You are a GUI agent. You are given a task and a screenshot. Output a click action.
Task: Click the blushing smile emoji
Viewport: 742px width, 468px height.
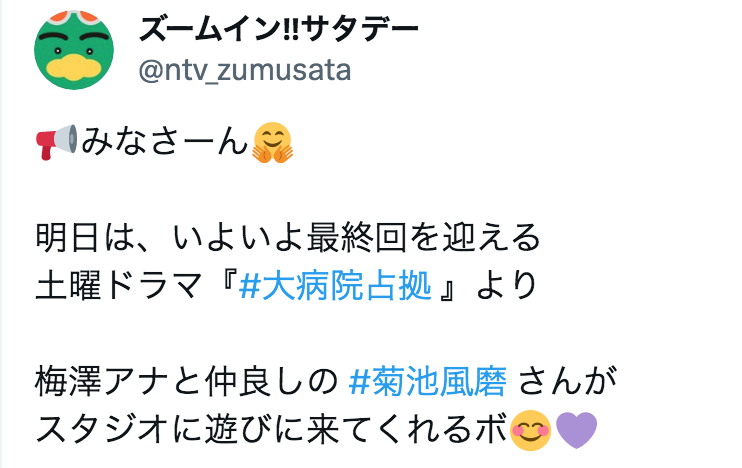coord(530,430)
